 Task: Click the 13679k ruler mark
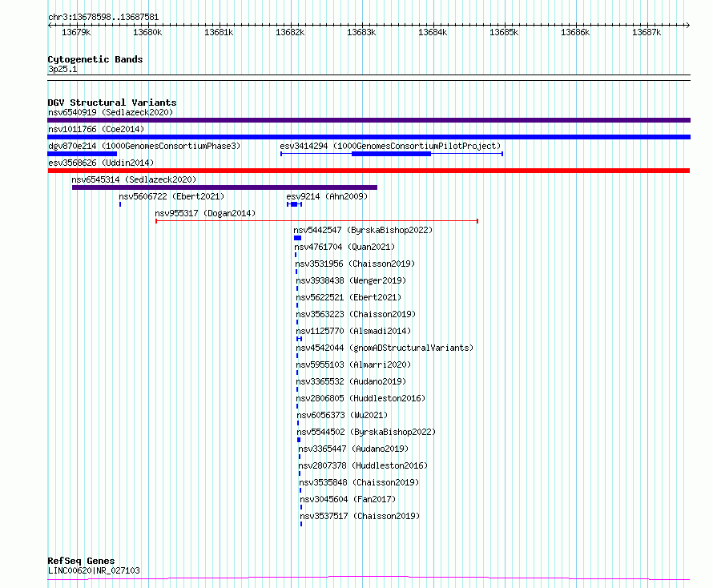pos(76,32)
